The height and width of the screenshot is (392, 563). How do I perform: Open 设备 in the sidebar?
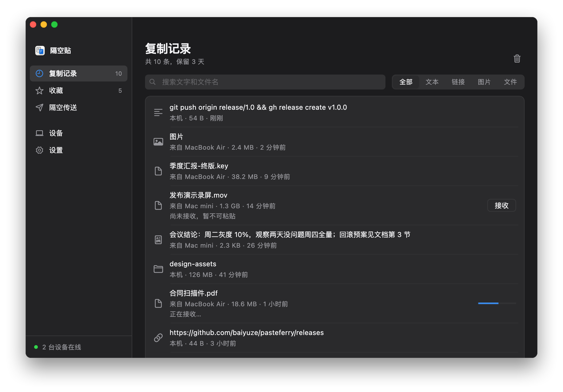click(79, 133)
